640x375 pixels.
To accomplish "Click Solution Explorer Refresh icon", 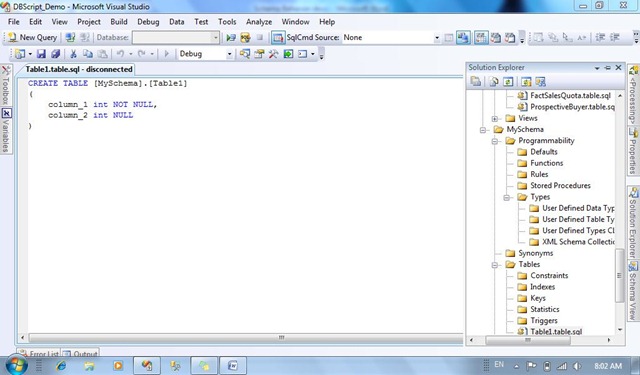I will (x=508, y=82).
